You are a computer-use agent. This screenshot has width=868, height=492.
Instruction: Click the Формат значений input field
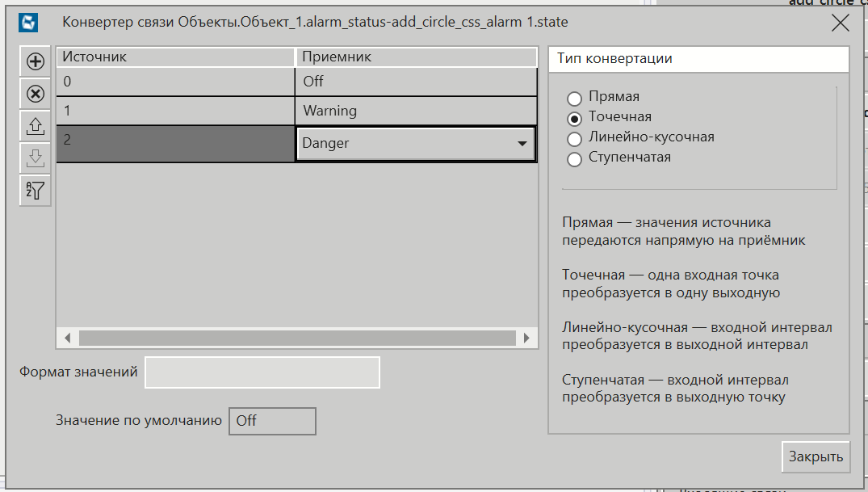[262, 372]
